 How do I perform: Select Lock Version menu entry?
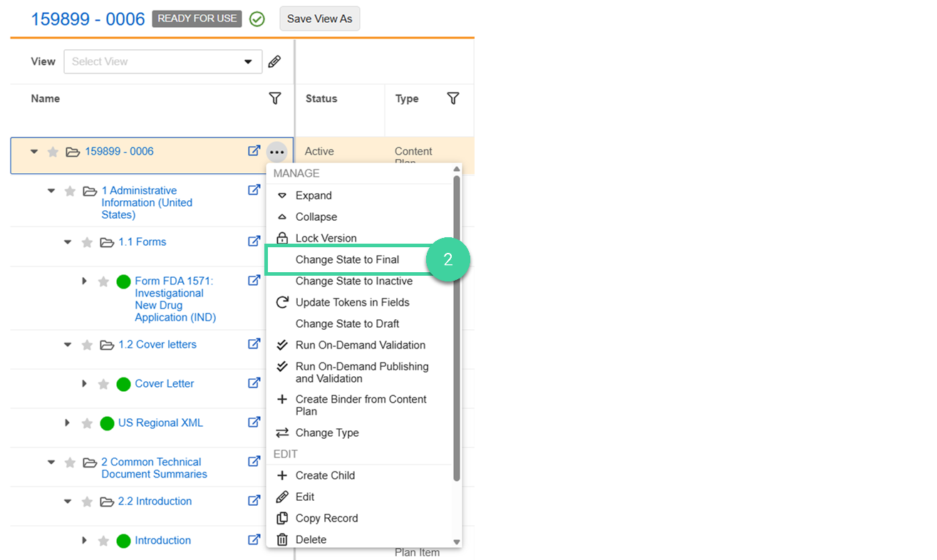[x=326, y=238]
